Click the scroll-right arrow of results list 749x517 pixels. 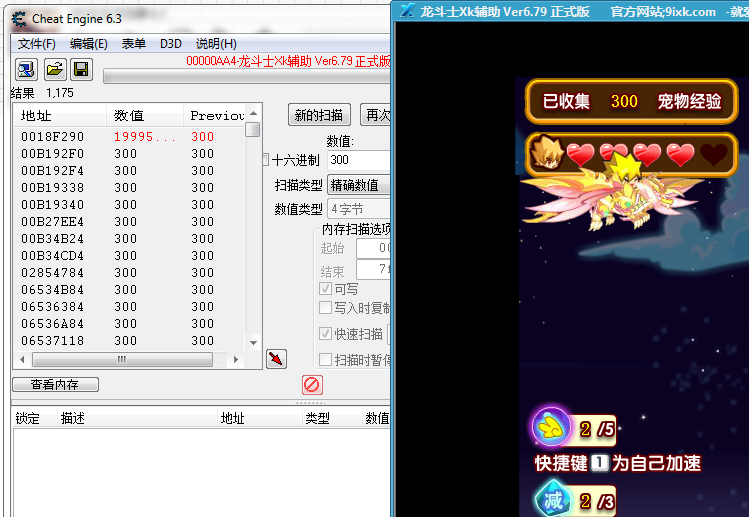(x=235, y=359)
